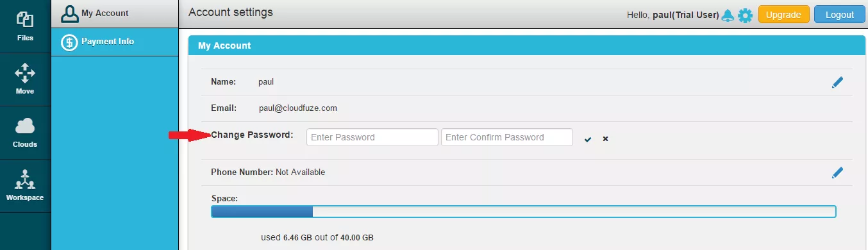The width and height of the screenshot is (868, 250).
Task: Edit the Name field with pencil icon
Action: coord(837,82)
